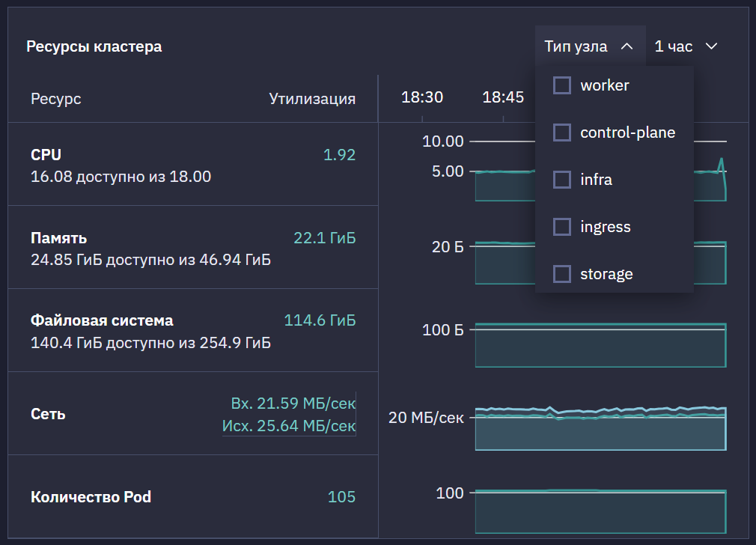Click the storage option label

point(606,275)
